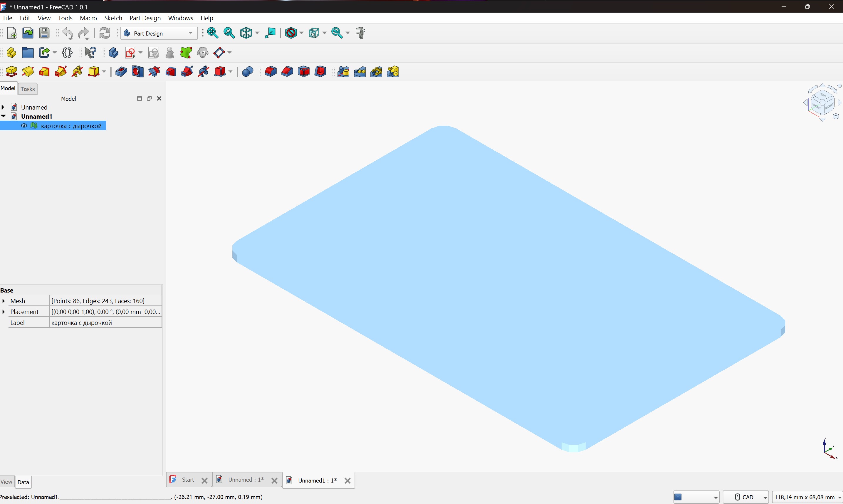The image size is (843, 504).
Task: Open the Part Design workbench dropdown
Action: [159, 33]
